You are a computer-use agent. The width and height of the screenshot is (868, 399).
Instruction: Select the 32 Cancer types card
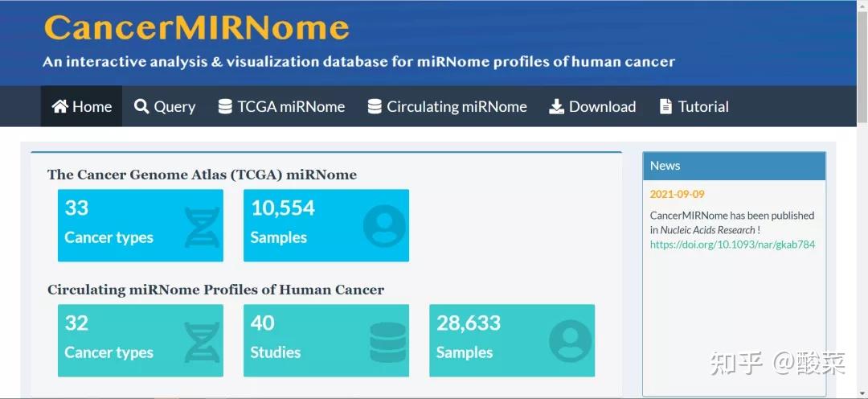click(141, 341)
